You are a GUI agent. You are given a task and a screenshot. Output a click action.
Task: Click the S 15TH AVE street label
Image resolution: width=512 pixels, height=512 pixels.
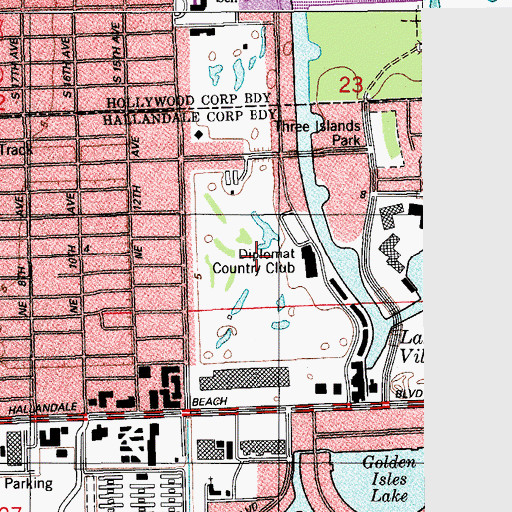[x=116, y=53]
